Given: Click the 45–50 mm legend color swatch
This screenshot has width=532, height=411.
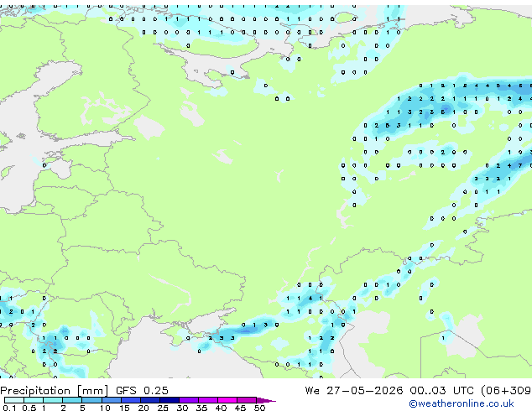Looking at the screenshot, I should pos(247,400).
